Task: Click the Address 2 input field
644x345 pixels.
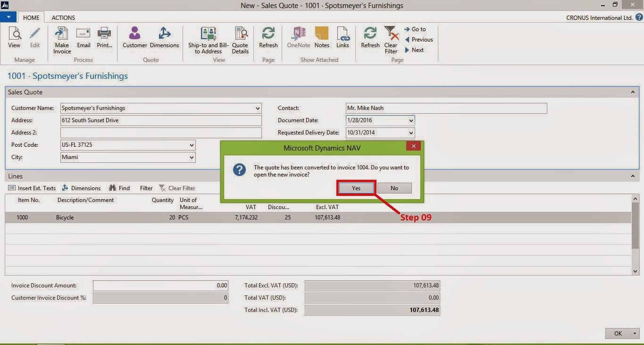Action: (x=161, y=133)
